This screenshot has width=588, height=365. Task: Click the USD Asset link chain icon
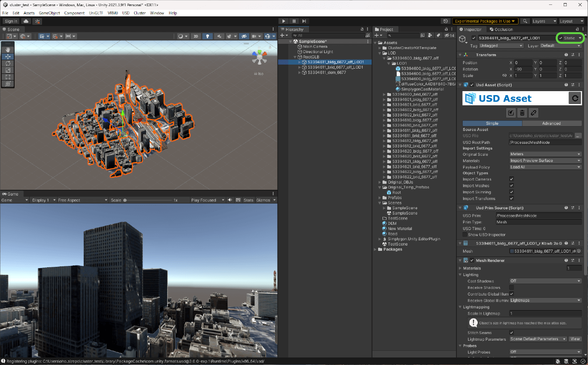[x=534, y=113]
